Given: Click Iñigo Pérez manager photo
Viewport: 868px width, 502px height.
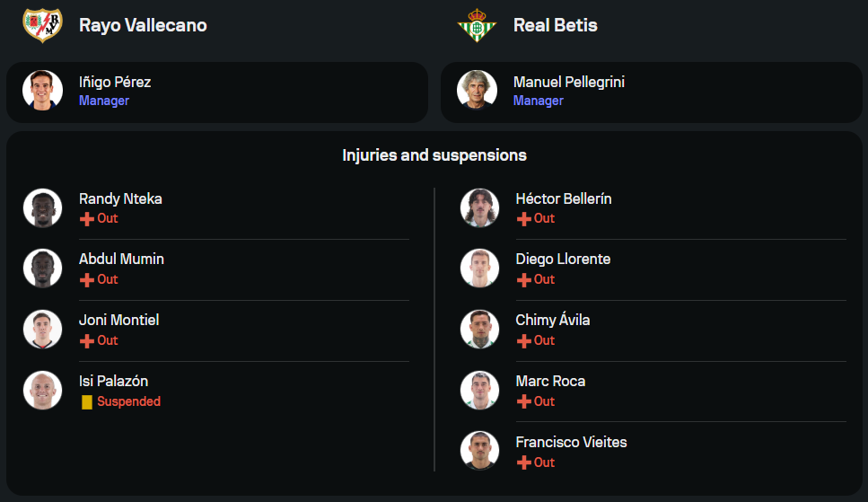Looking at the screenshot, I should coord(42,91).
